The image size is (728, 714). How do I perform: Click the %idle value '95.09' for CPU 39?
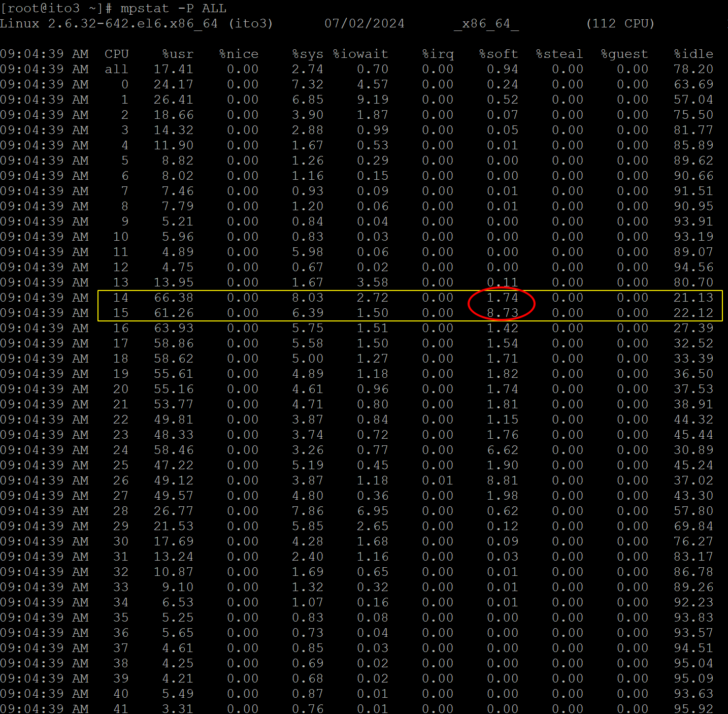[693, 678]
